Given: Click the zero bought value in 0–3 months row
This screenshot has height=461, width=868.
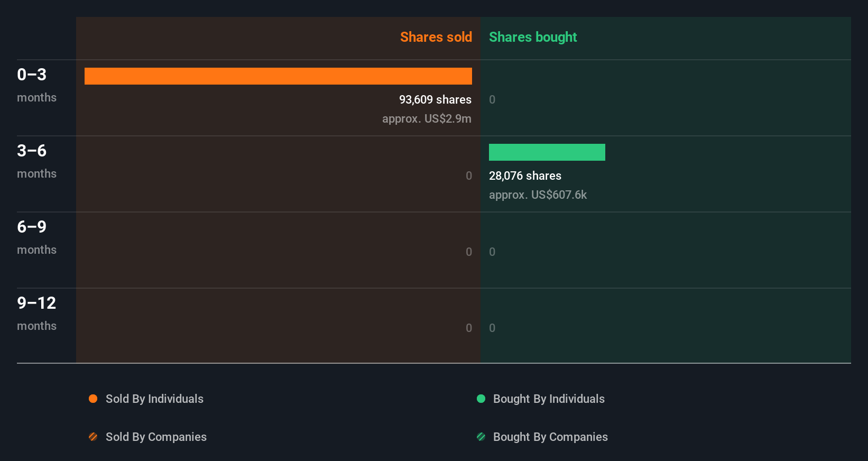Looking at the screenshot, I should tap(492, 99).
